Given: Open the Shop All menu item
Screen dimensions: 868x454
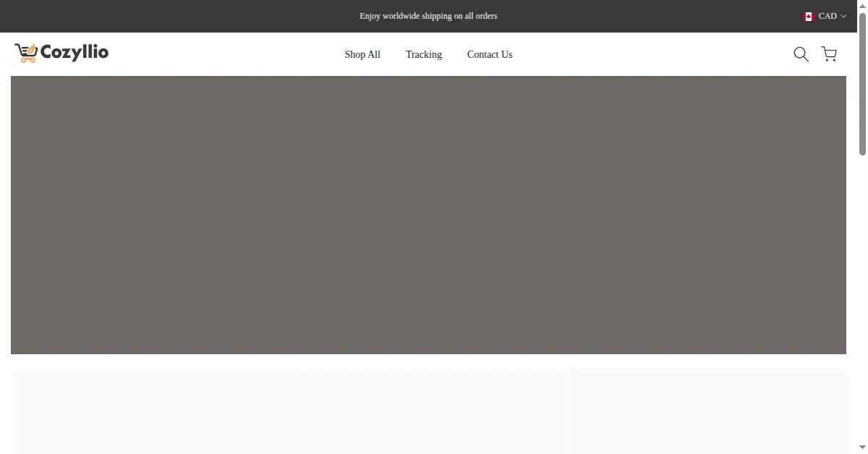Looking at the screenshot, I should [x=362, y=54].
